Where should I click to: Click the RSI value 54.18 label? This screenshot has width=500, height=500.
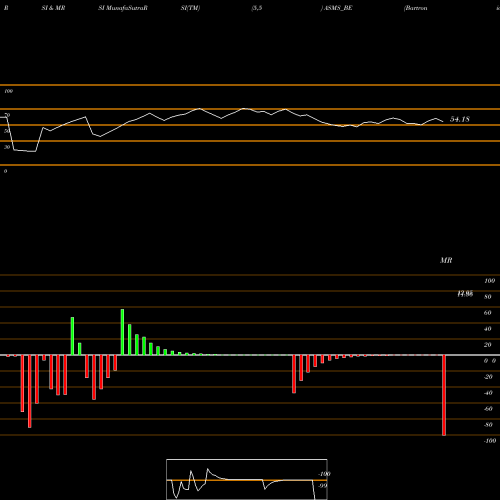[460, 119]
